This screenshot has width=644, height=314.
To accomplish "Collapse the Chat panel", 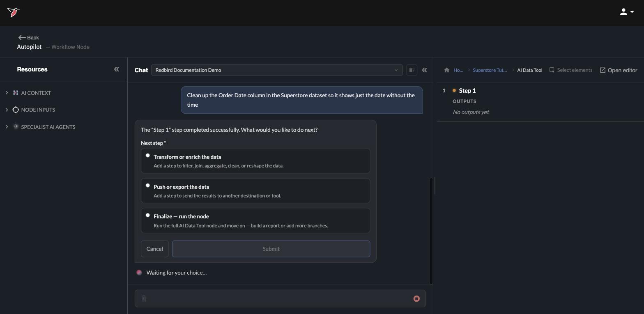I will (425, 70).
